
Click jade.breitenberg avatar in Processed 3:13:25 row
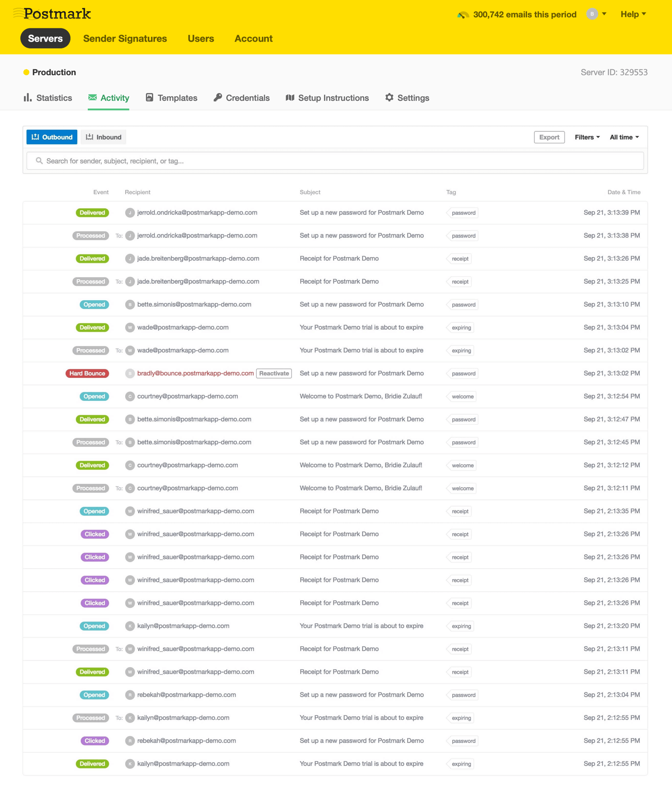[130, 282]
